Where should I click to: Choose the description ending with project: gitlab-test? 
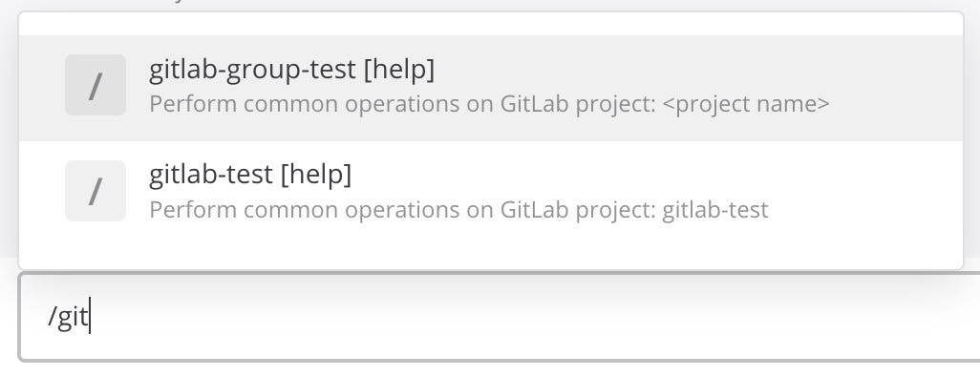458,209
